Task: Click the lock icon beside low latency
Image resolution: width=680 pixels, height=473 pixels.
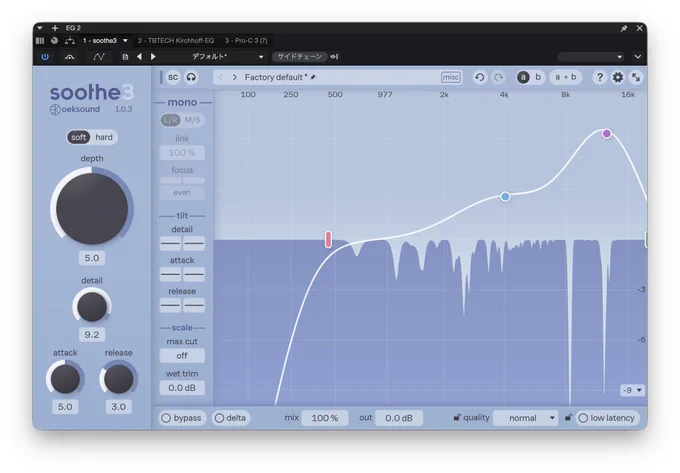Action: (568, 418)
